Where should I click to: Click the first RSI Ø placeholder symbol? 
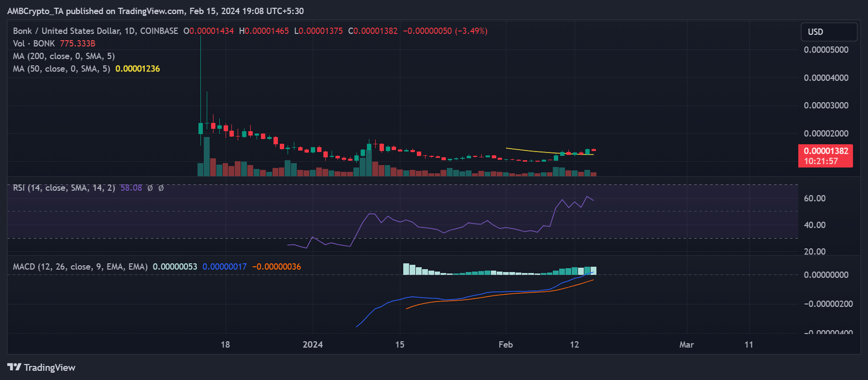[150, 188]
